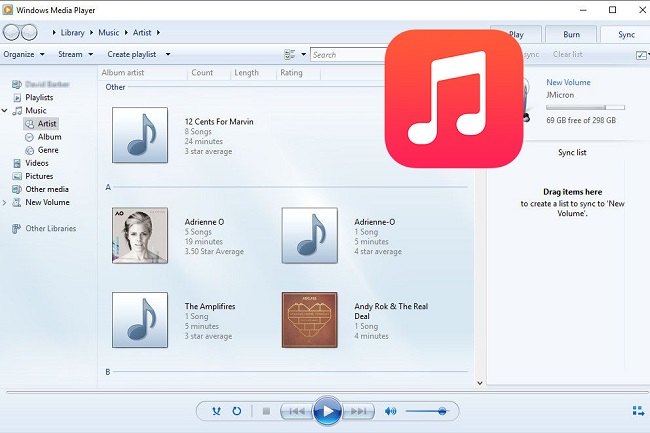This screenshot has height=433, width=650.
Task: Select Music in the sidebar
Action: coord(36,111)
